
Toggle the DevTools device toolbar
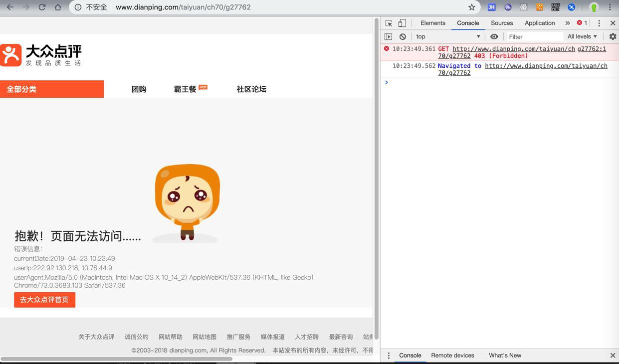(x=402, y=23)
